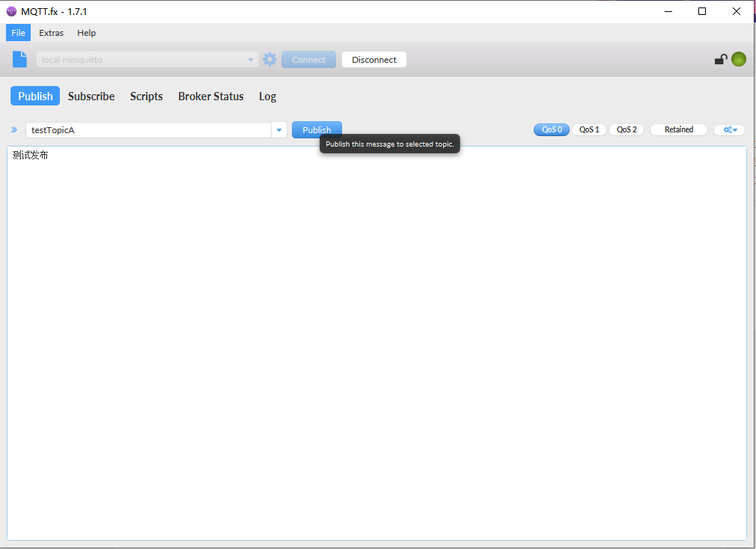
Task: Expand the double-chevron arrows beside topic field
Action: pyautogui.click(x=14, y=129)
